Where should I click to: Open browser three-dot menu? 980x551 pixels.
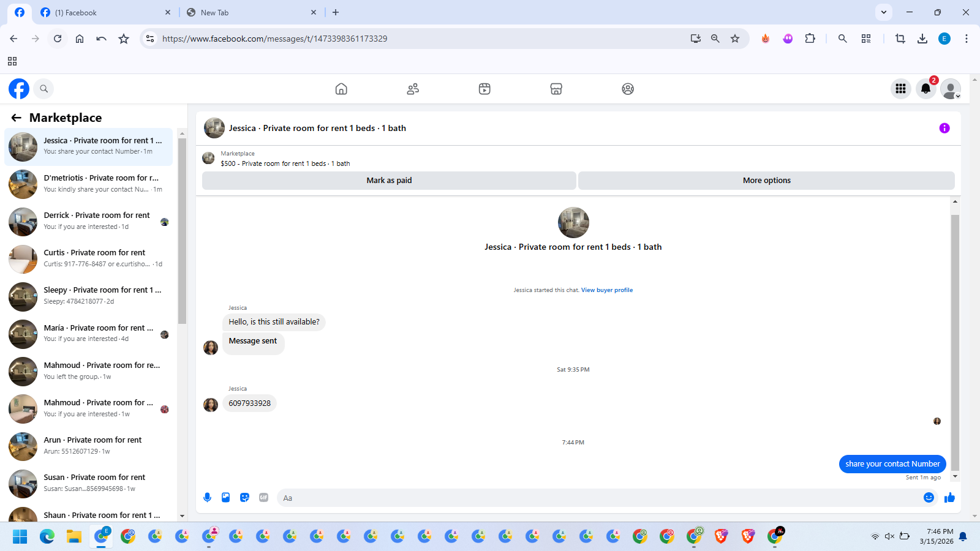967,39
